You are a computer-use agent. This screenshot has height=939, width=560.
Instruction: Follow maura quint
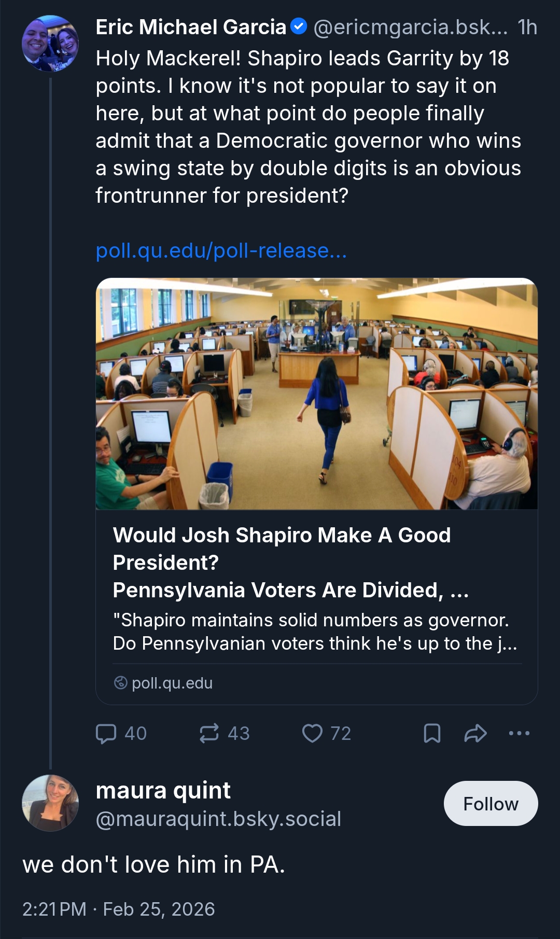[491, 803]
